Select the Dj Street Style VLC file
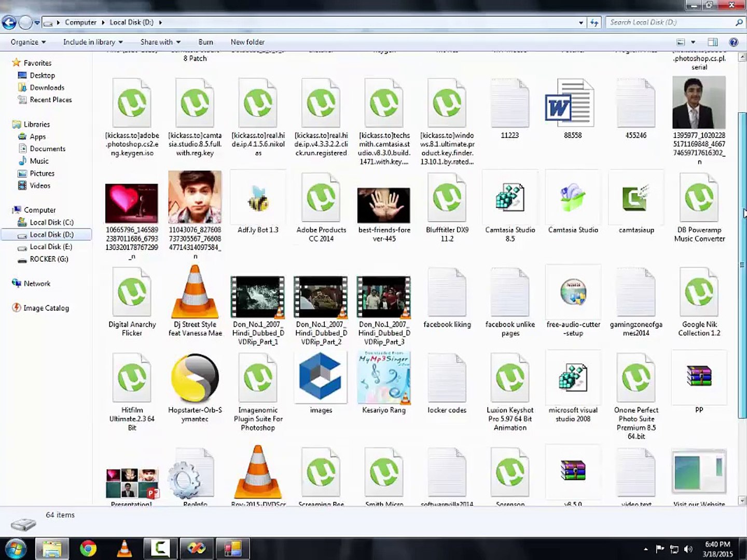 [x=195, y=290]
